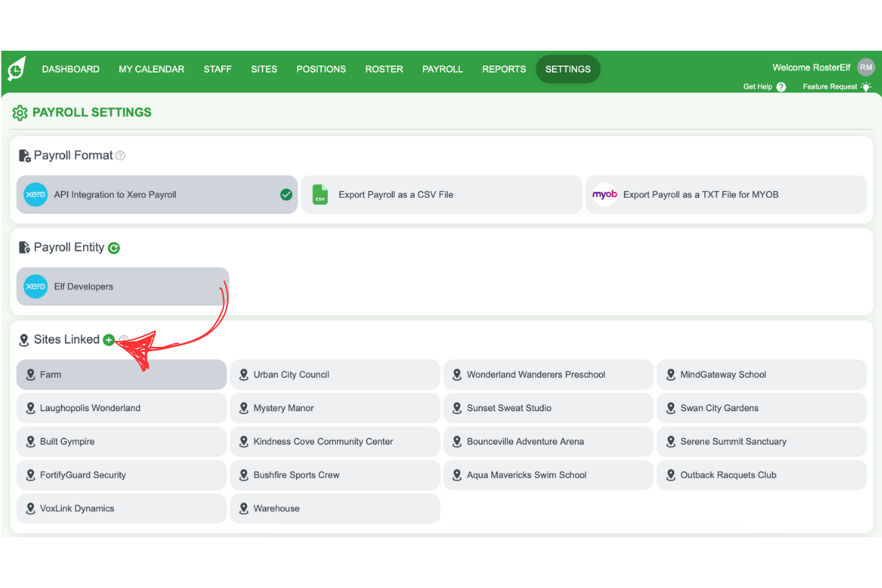882x588 pixels.
Task: Deselect the Farm linked site
Action: 121,374
